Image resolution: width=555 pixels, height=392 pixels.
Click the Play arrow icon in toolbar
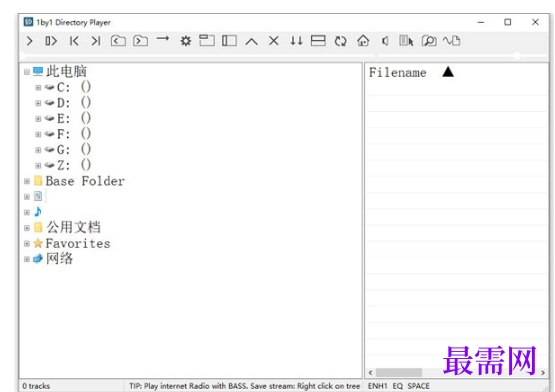point(30,41)
